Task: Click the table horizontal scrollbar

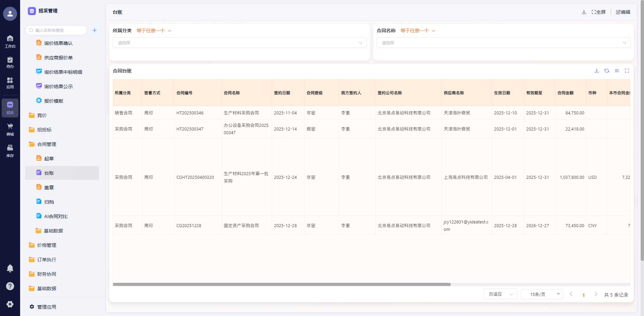Action: click(x=282, y=284)
